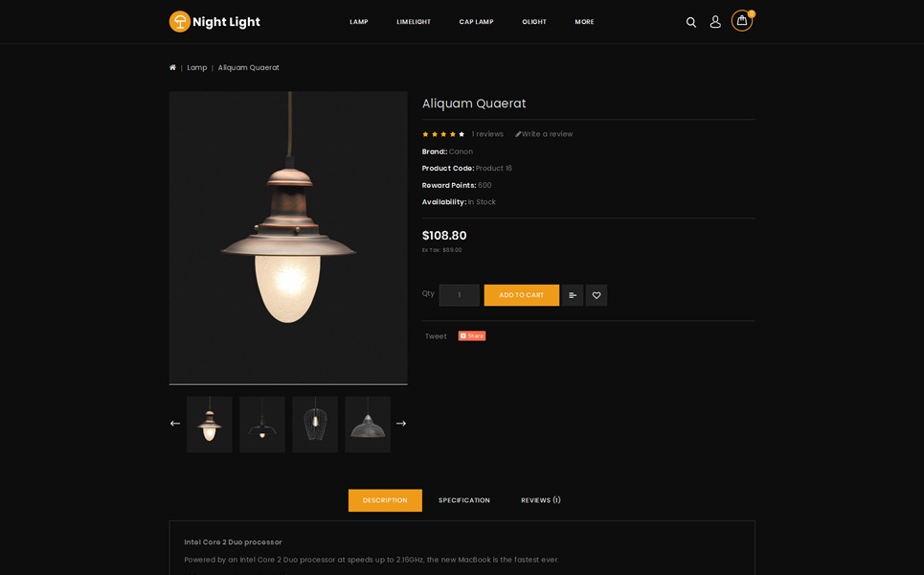
Task: Click the next thumbnails right arrow
Action: click(401, 424)
